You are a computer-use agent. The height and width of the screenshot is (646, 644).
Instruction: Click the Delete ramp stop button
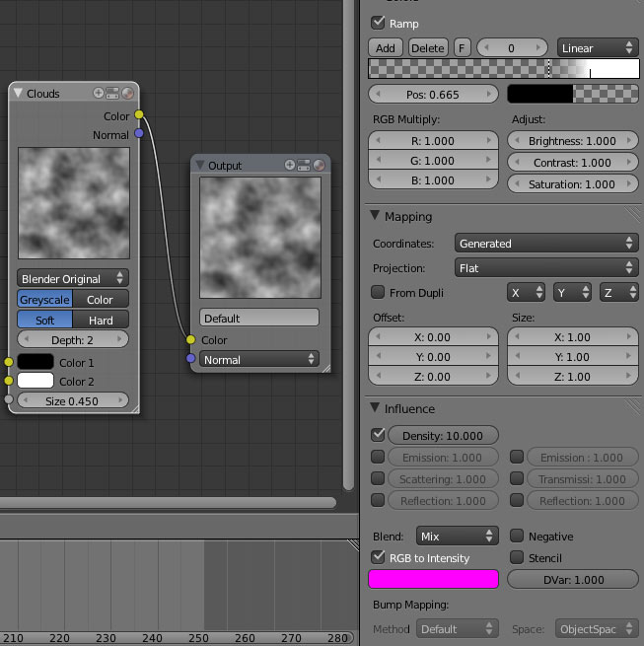pos(428,47)
